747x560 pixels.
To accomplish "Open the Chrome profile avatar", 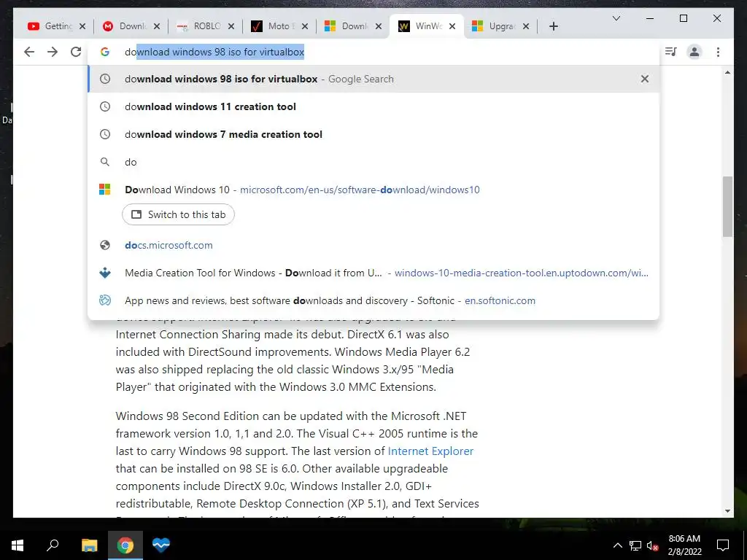I will coord(694,52).
